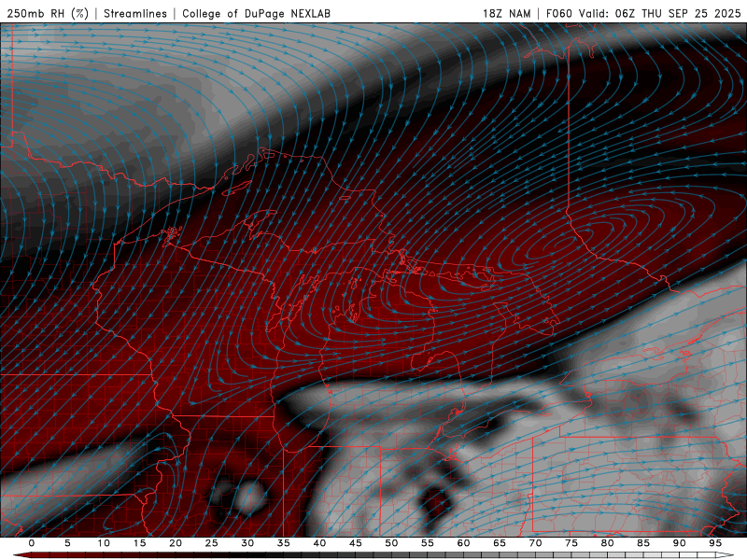Click the colorbar value label '10'
Screen dimensions: 747x560
(104, 543)
